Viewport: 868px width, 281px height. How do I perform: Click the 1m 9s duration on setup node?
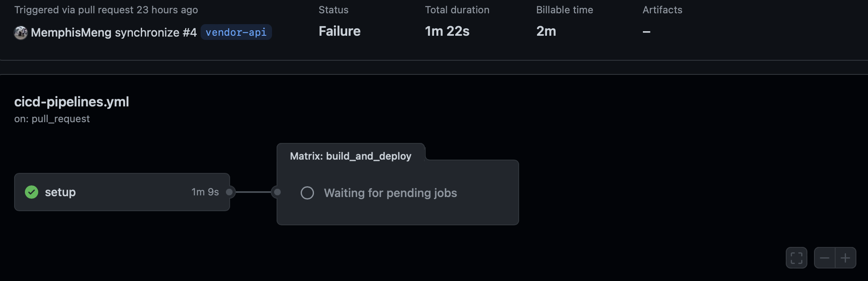pyautogui.click(x=205, y=192)
